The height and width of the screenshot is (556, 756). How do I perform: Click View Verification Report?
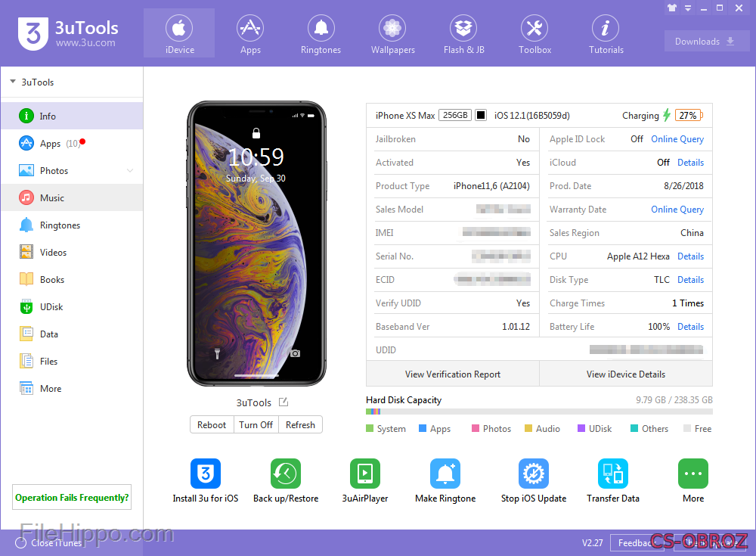click(452, 374)
